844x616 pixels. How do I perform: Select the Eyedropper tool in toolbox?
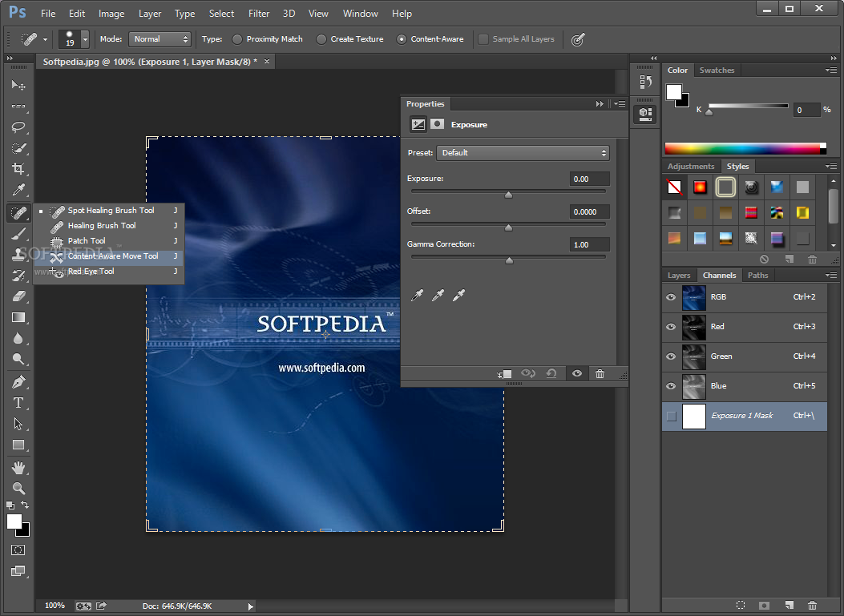point(18,189)
